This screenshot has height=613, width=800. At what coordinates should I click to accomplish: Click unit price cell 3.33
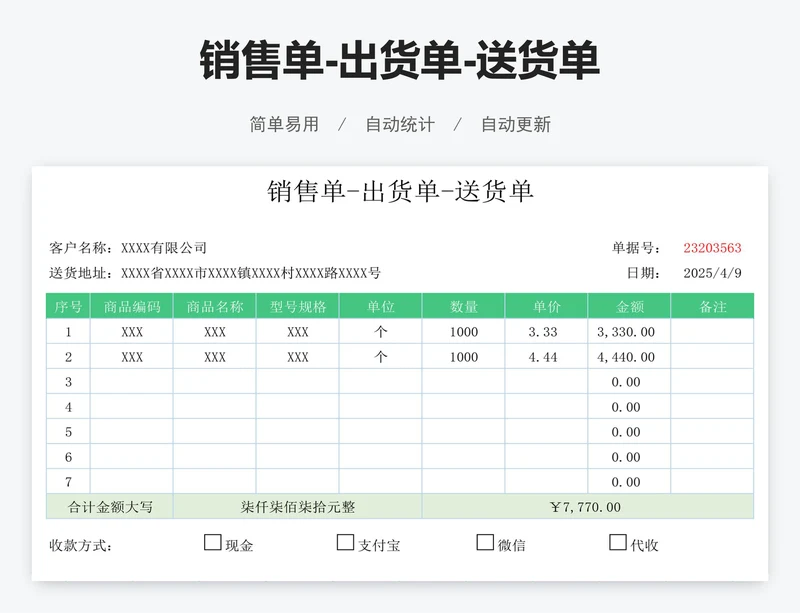tap(546, 332)
